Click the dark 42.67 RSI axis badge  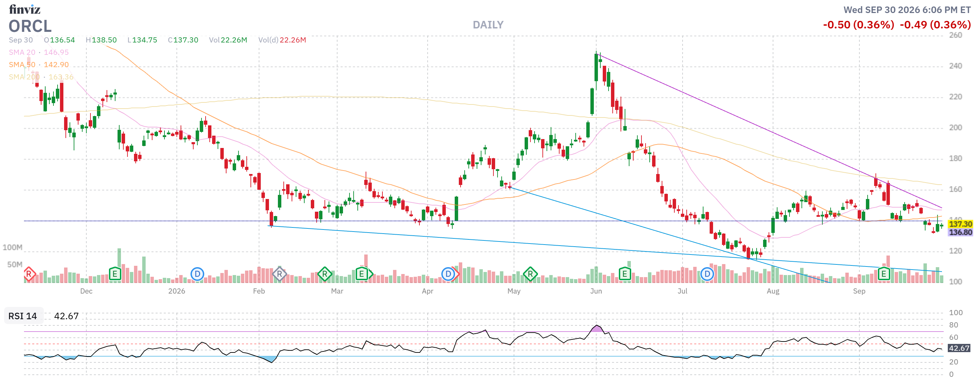tap(959, 348)
